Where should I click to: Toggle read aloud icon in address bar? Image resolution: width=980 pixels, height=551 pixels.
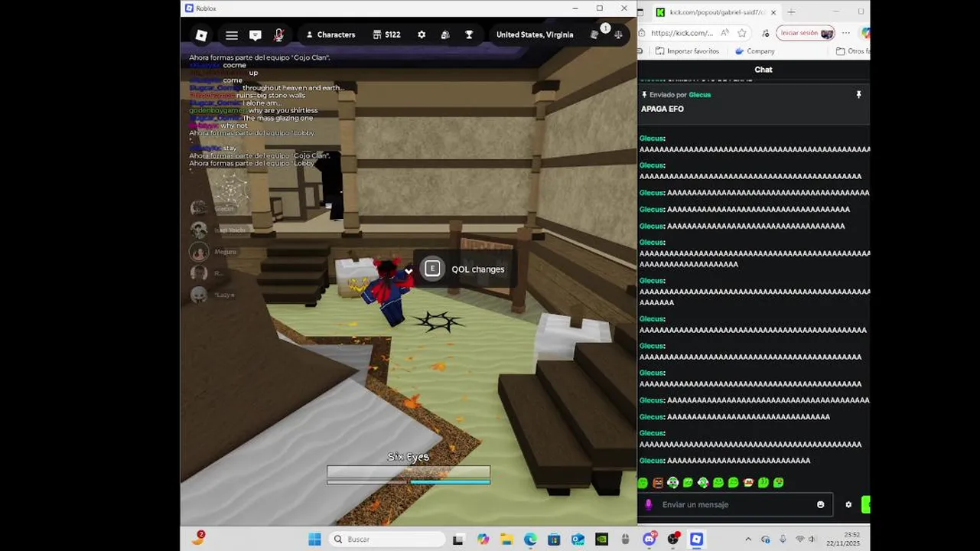coord(724,34)
